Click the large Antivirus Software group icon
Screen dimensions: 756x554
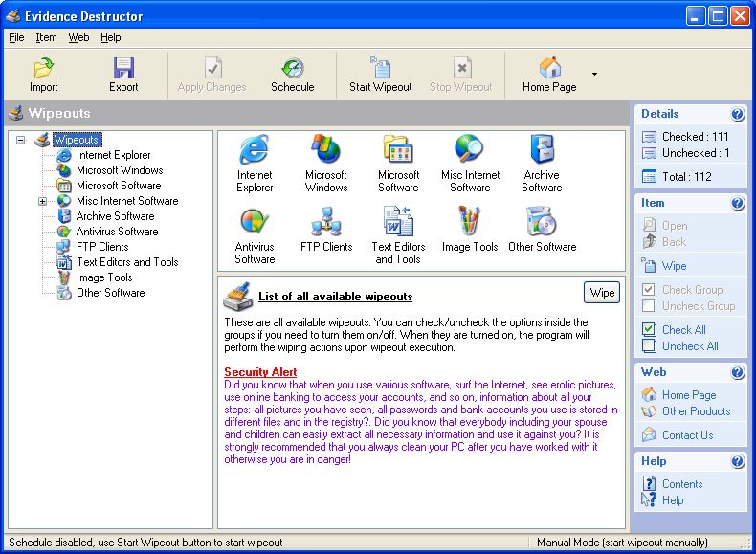point(255,221)
